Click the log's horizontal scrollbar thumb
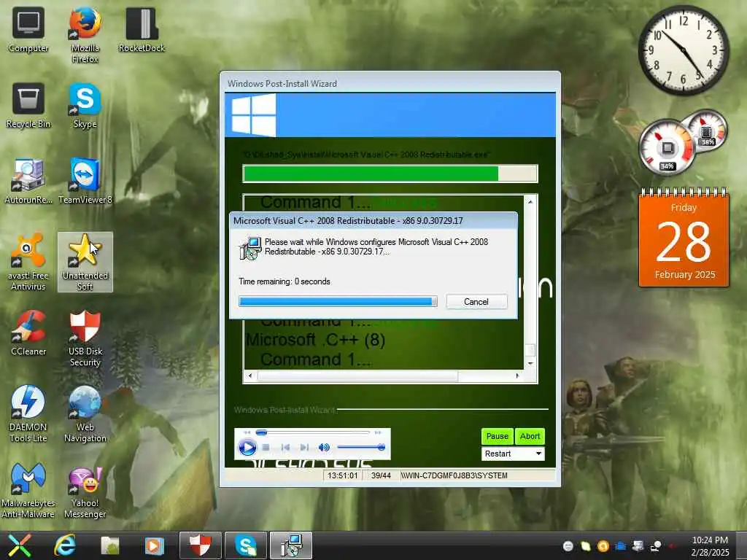This screenshot has width=747, height=560. 357,376
